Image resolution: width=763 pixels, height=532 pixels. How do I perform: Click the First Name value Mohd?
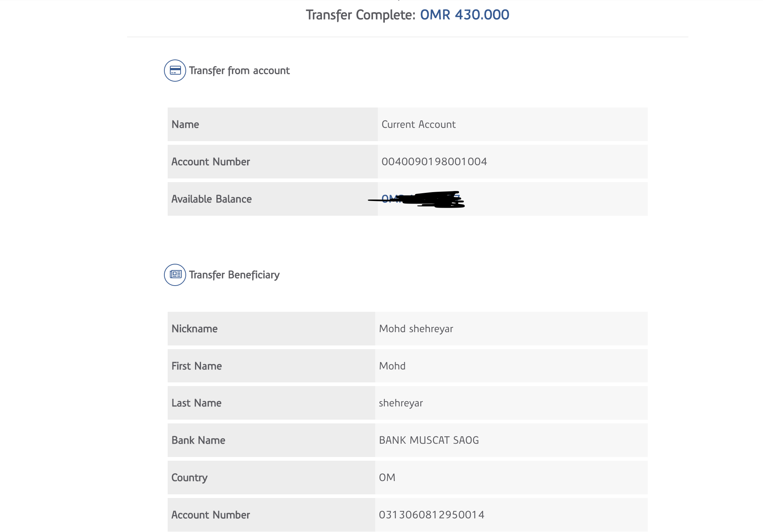(x=392, y=366)
